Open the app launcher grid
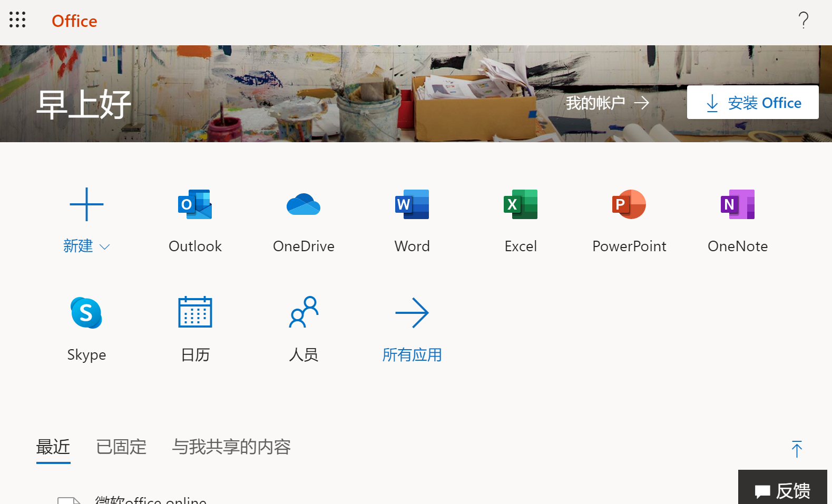Screen dimensions: 832x504 click(x=17, y=20)
